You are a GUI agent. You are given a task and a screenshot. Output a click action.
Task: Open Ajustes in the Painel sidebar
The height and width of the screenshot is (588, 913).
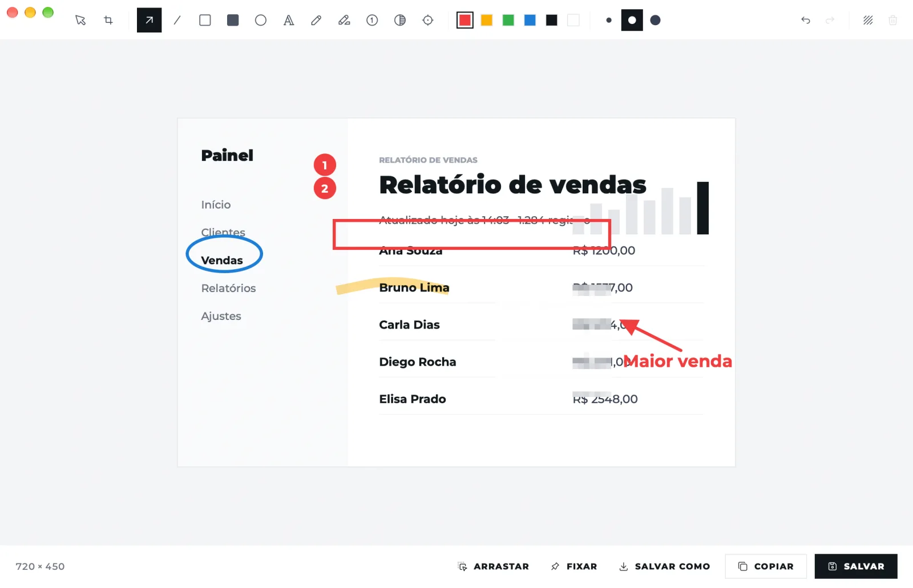[221, 316]
